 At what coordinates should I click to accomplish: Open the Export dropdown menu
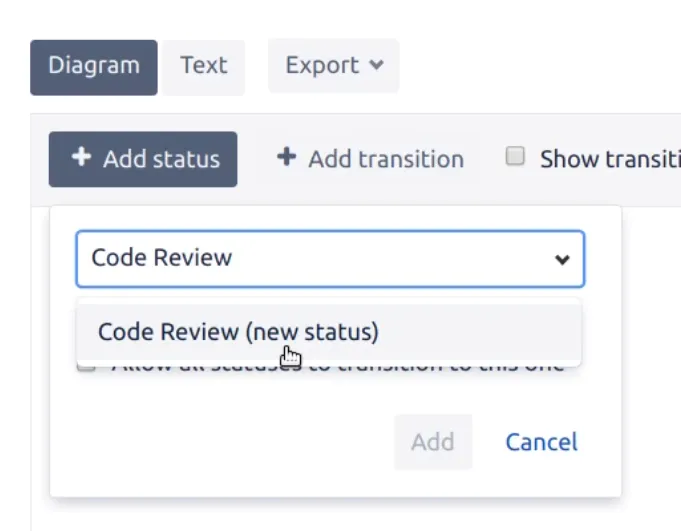(x=333, y=66)
